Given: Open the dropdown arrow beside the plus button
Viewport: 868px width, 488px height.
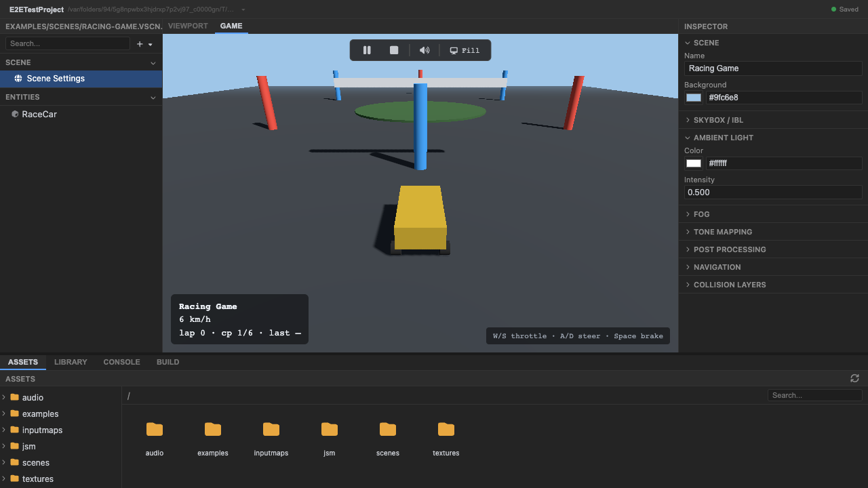Looking at the screenshot, I should (151, 44).
